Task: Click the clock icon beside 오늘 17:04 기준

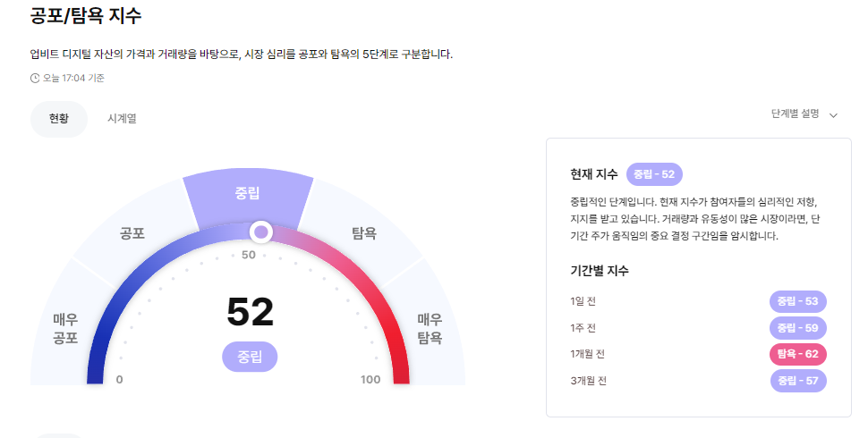Action: click(35, 78)
